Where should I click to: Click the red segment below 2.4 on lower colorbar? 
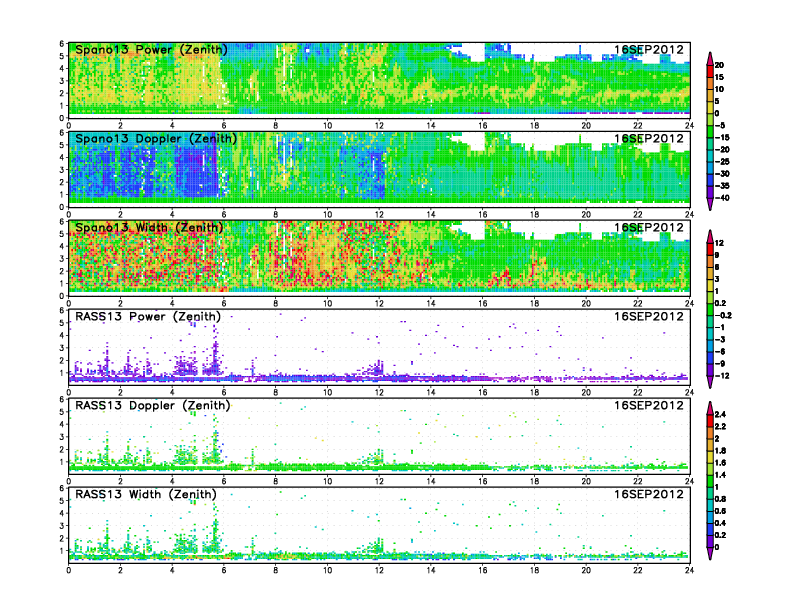tap(710, 420)
